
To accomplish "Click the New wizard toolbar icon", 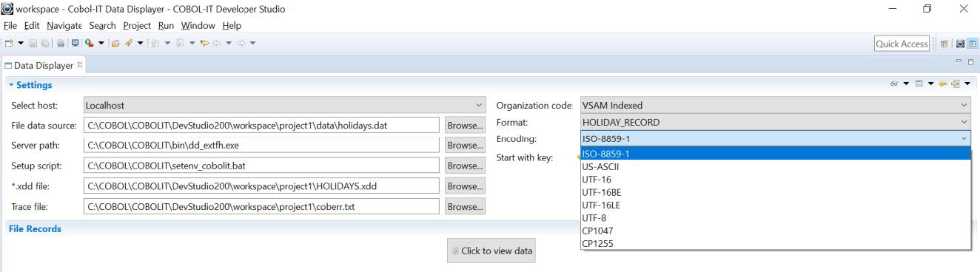I will [9, 43].
